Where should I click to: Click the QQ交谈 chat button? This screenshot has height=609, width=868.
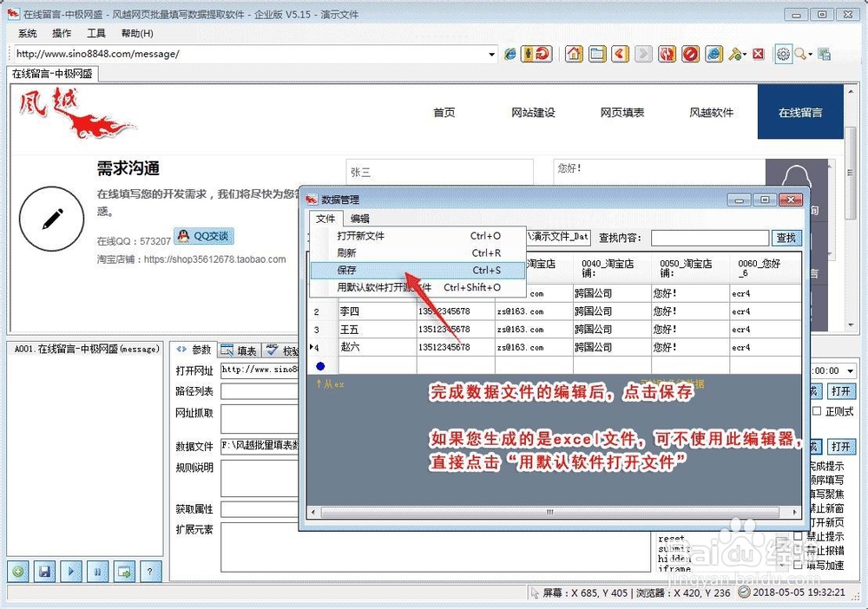click(x=204, y=236)
